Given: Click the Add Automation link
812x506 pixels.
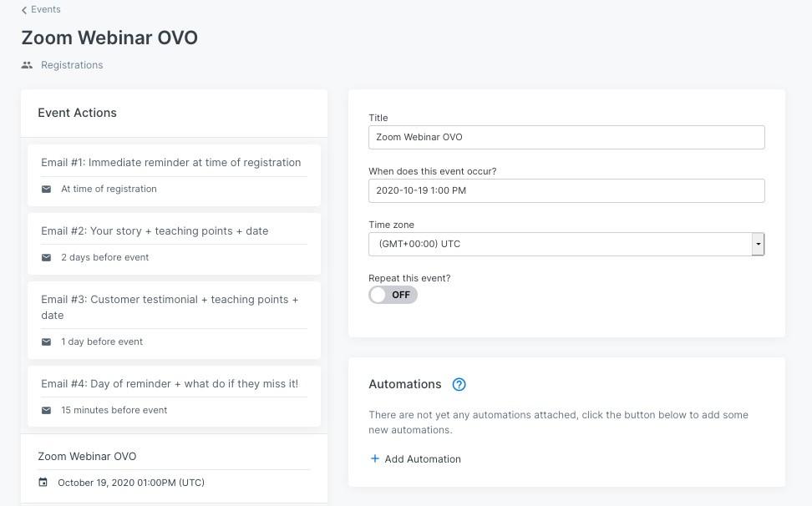Looking at the screenshot, I should 423,459.
